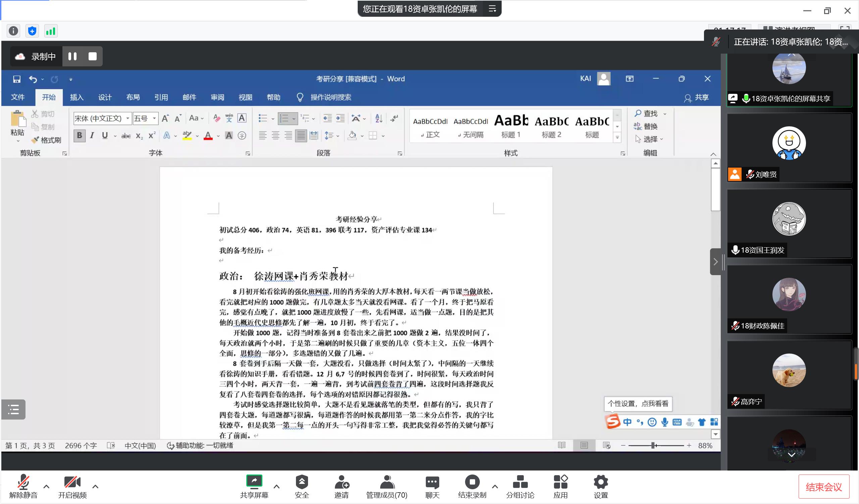Click the Sort (A-Z) icon
The height and width of the screenshot is (504, 859).
378,118
